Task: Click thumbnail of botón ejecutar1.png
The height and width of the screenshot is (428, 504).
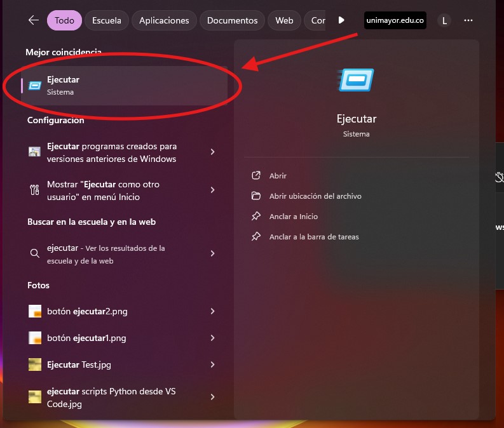Action: pyautogui.click(x=35, y=338)
